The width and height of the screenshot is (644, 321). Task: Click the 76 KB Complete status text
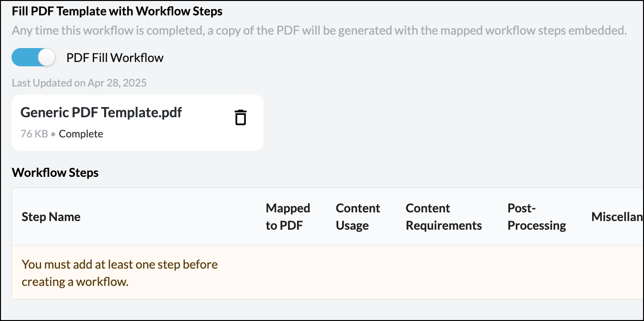tap(62, 134)
